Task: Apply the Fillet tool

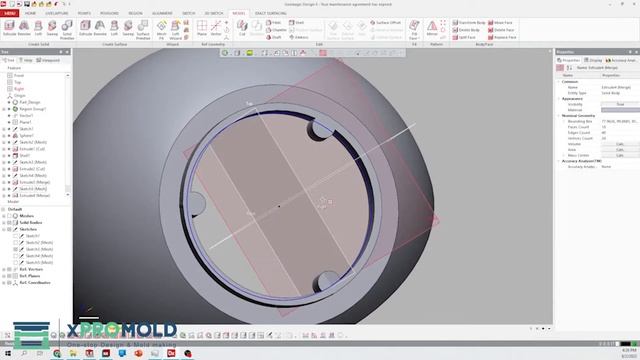Action: [x=274, y=23]
